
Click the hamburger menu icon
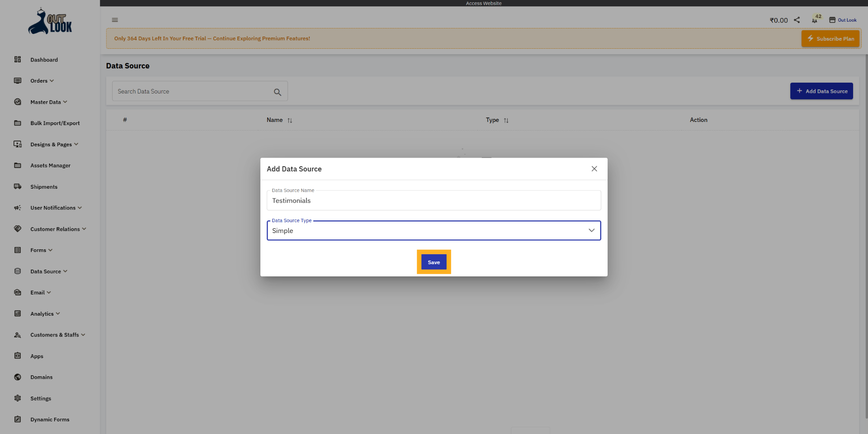[114, 20]
